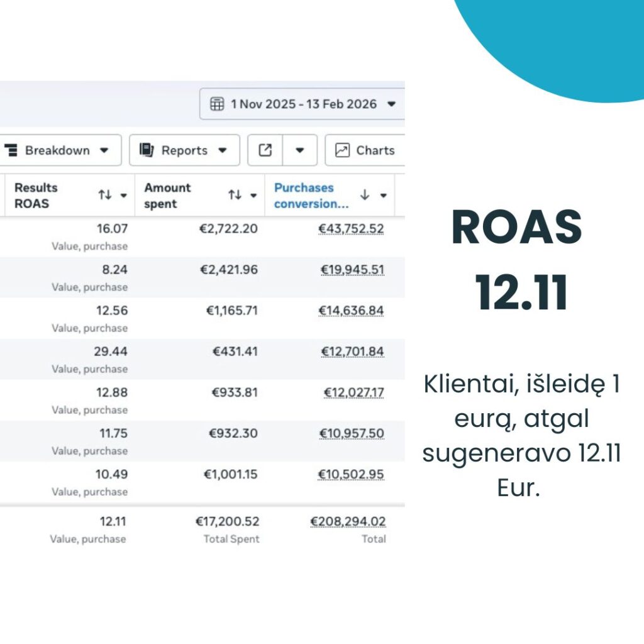Open the Breakdown dropdown menu

point(57,150)
